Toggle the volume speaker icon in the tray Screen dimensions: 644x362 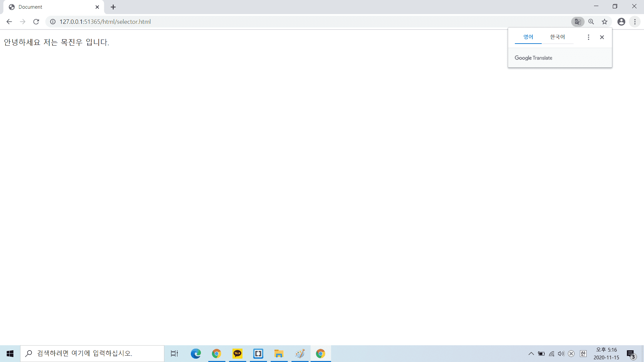[561, 354]
